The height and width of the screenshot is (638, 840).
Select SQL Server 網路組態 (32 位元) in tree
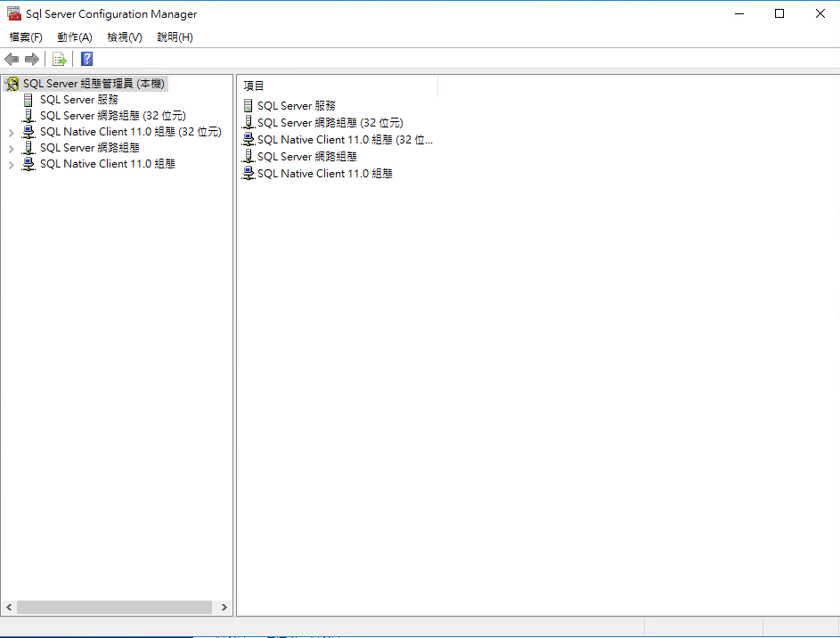tap(113, 116)
